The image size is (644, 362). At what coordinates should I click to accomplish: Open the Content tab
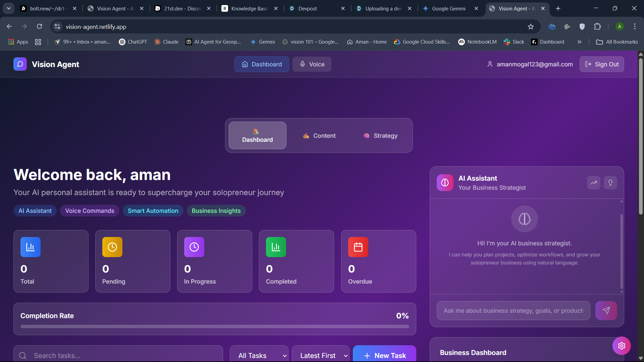[319, 136]
